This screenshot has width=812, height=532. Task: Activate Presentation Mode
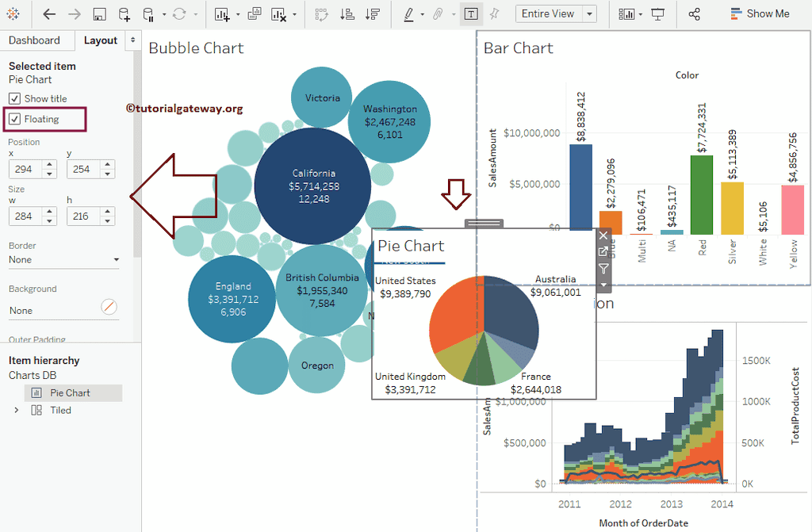tap(657, 13)
